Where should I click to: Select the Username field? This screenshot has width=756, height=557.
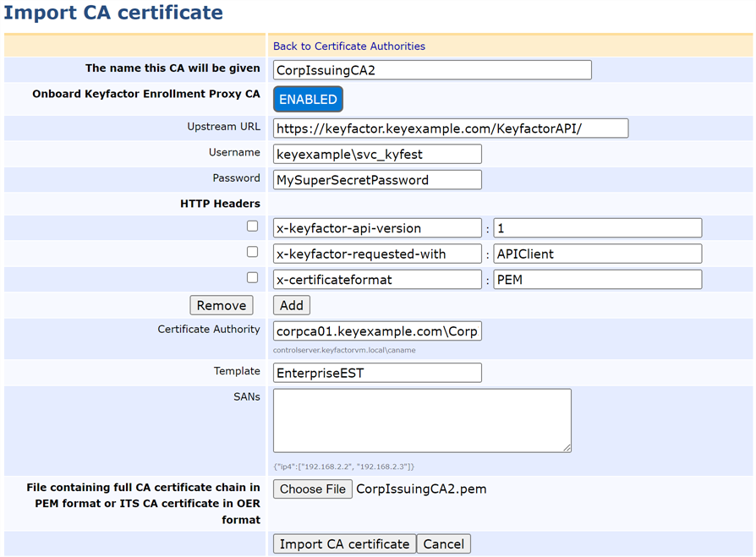coord(377,154)
